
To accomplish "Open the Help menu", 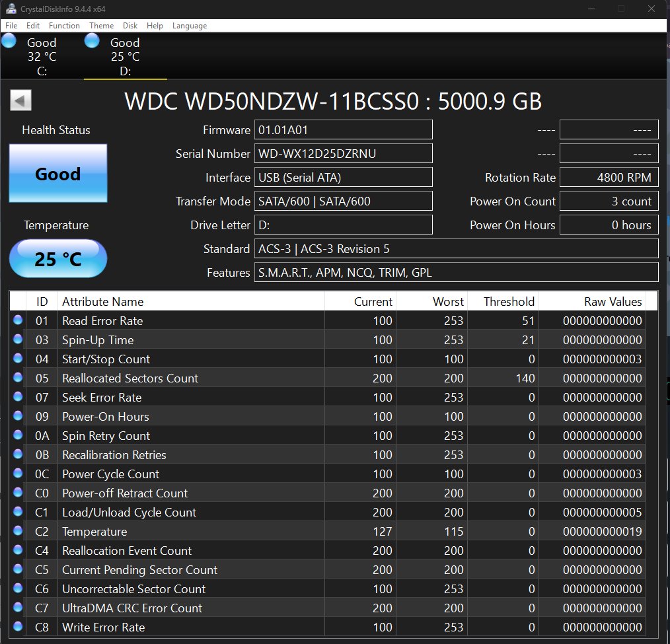I will (155, 26).
